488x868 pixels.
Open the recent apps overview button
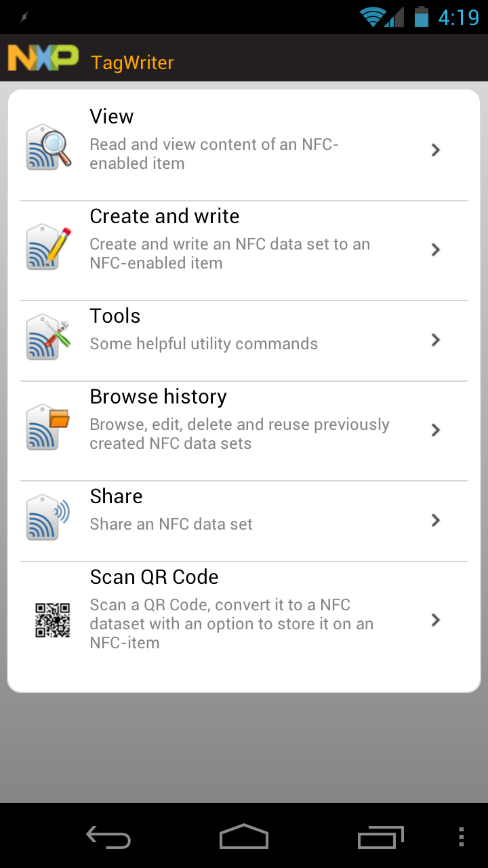click(380, 837)
